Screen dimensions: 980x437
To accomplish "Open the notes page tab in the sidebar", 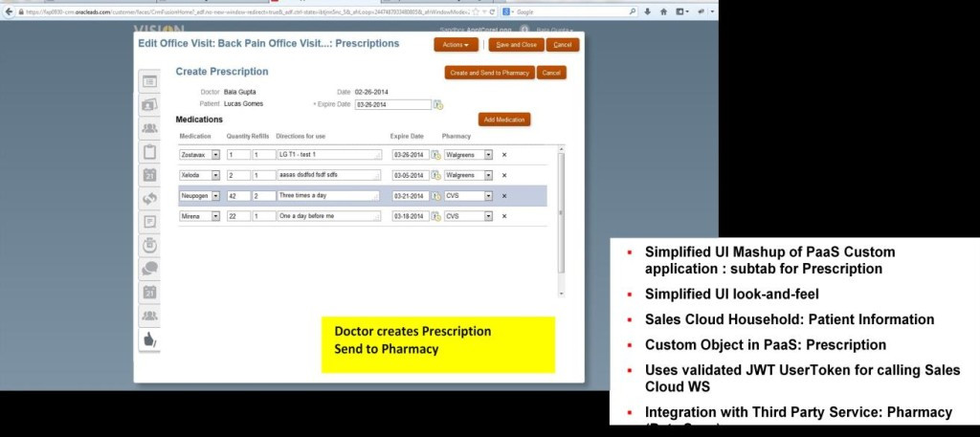I will point(149,222).
